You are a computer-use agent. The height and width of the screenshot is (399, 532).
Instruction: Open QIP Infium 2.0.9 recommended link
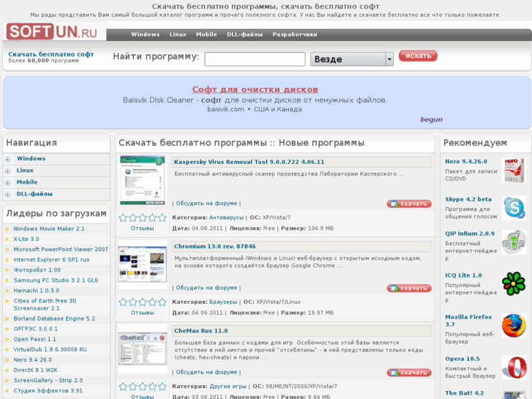tap(470, 234)
